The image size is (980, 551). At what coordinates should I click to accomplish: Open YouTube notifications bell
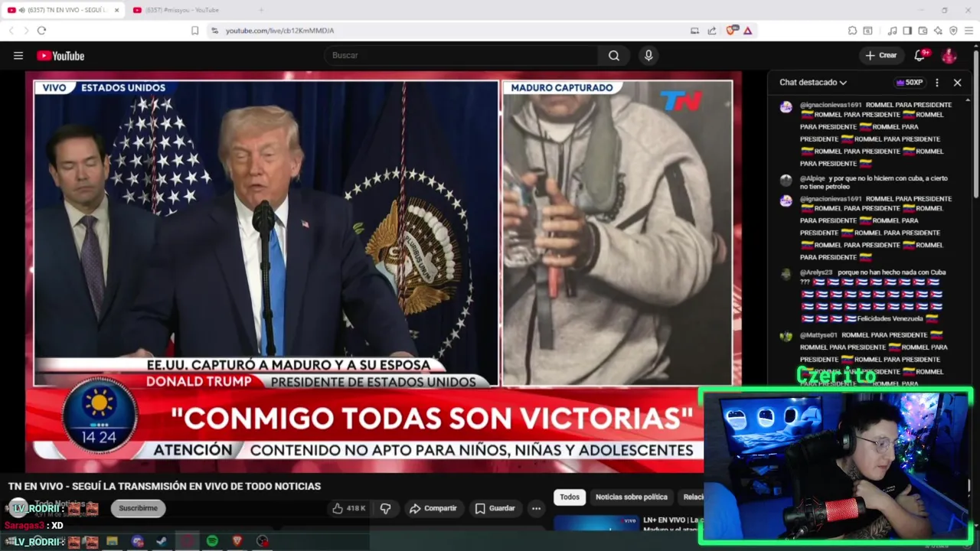920,55
